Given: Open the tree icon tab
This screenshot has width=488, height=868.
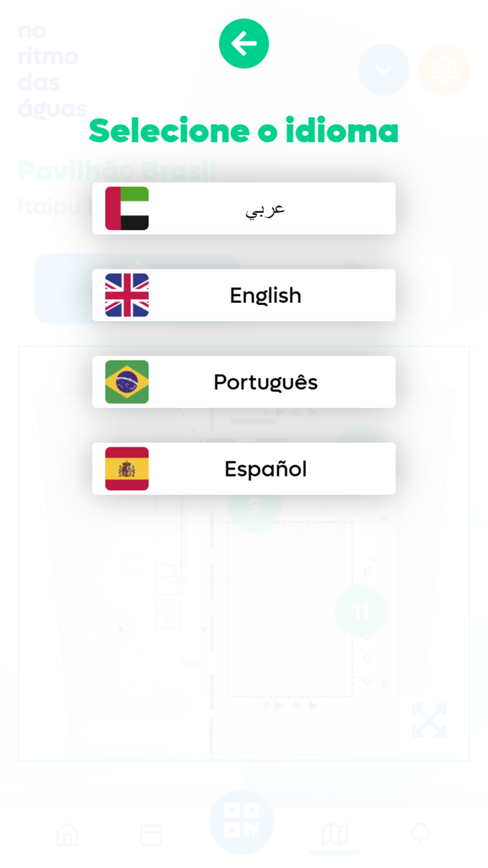Looking at the screenshot, I should [x=420, y=834].
